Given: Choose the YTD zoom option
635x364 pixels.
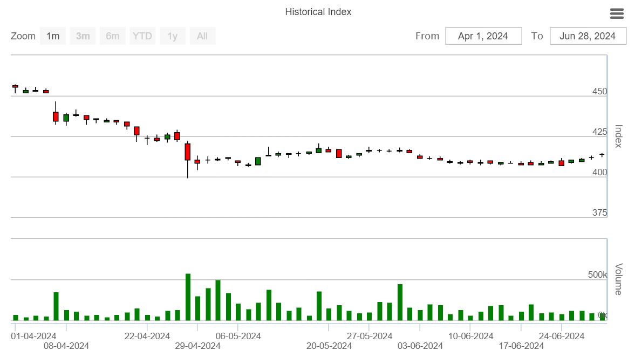Looking at the screenshot, I should point(142,36).
